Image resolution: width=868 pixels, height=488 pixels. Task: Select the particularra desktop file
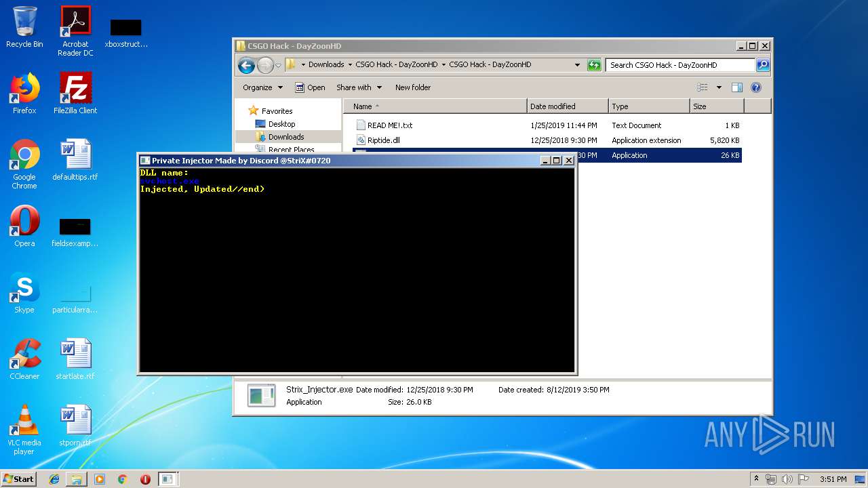point(75,298)
